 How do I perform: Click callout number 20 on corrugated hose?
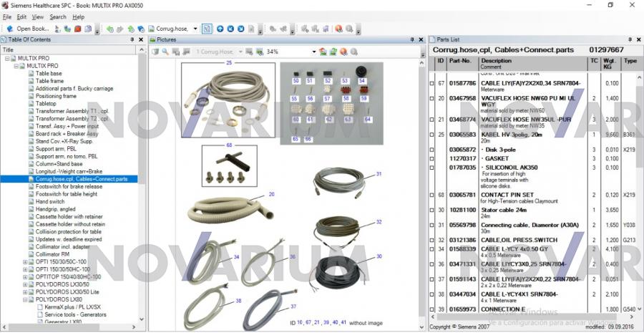(271, 194)
